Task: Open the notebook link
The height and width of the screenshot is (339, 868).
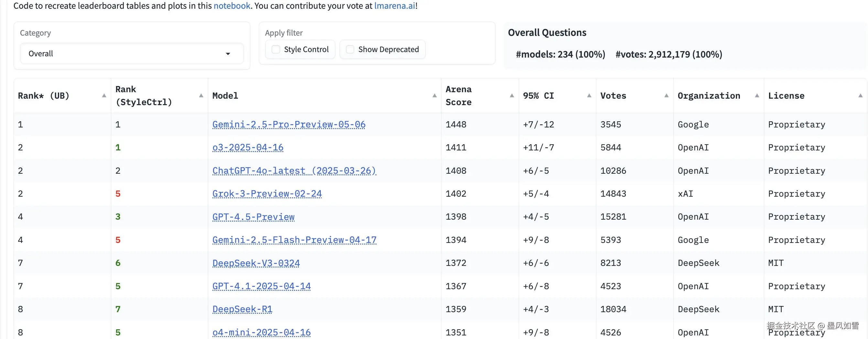Action: pos(232,6)
